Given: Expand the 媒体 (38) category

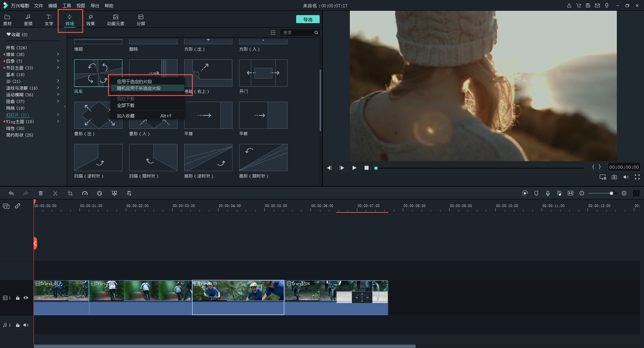Looking at the screenshot, I should click(x=58, y=54).
